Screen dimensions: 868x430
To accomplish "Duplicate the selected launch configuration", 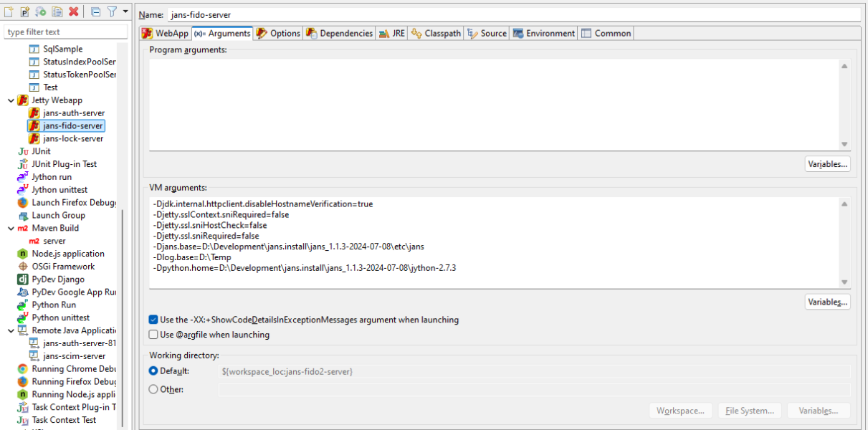I will [57, 11].
